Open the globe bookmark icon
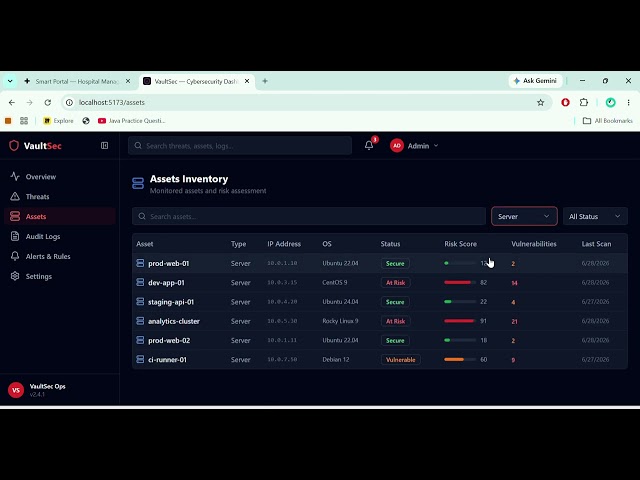Screen dimensions: 640x480 point(86,121)
